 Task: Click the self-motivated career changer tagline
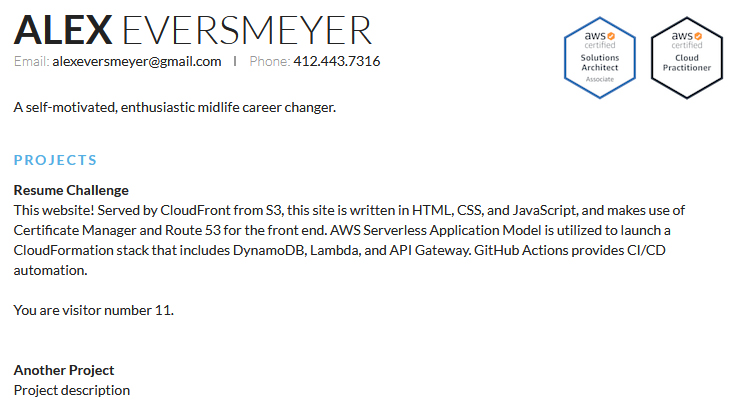[175, 108]
